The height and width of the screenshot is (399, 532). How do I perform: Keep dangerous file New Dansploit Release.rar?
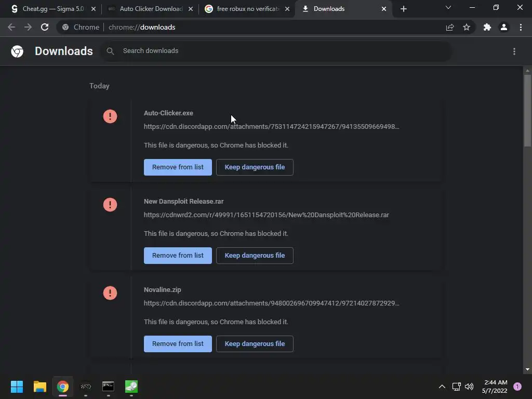click(x=255, y=256)
